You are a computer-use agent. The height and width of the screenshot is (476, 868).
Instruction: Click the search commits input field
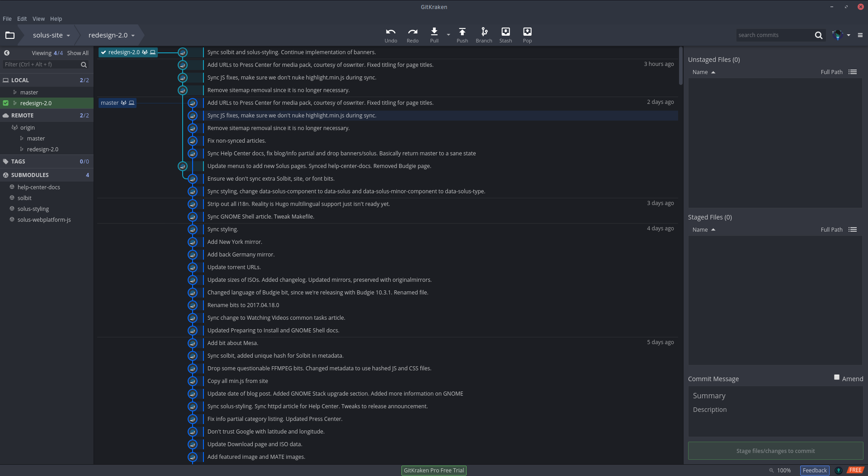click(774, 35)
